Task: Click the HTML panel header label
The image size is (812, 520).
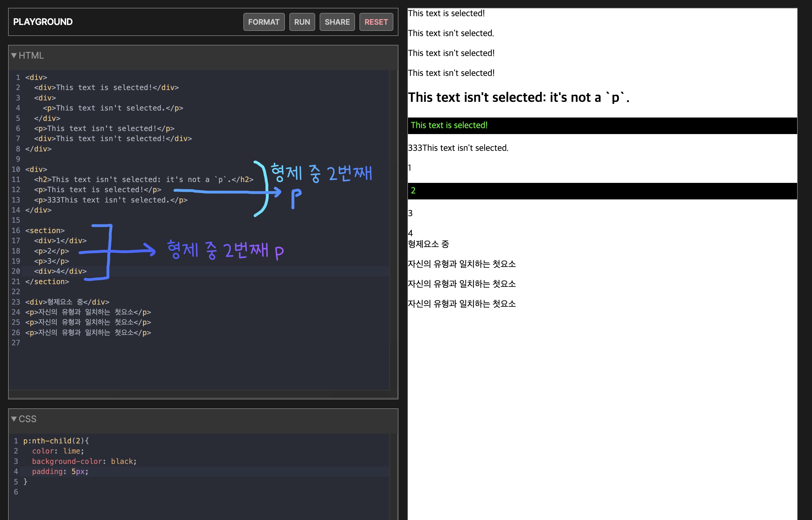Action: [x=31, y=55]
